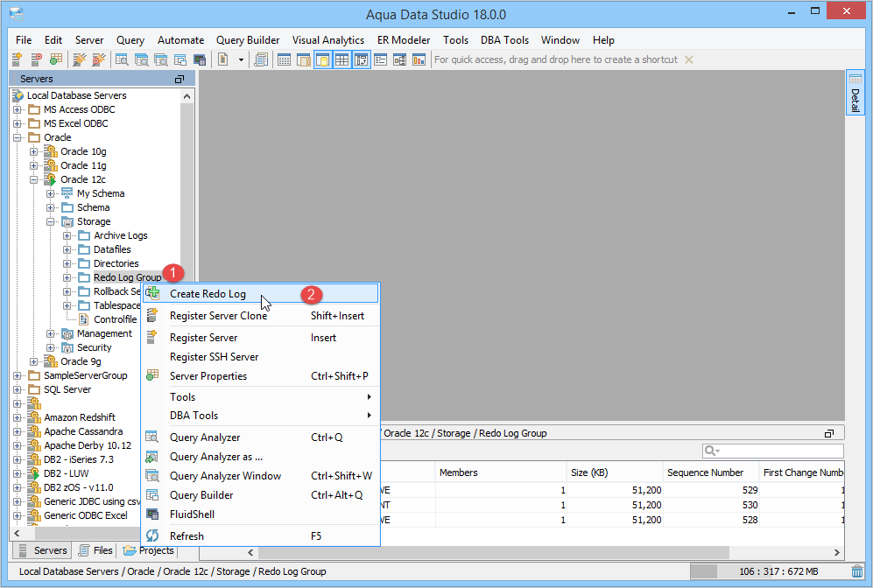This screenshot has width=873, height=588.
Task: Open the DBA Tools menu bar item
Action: tap(505, 40)
